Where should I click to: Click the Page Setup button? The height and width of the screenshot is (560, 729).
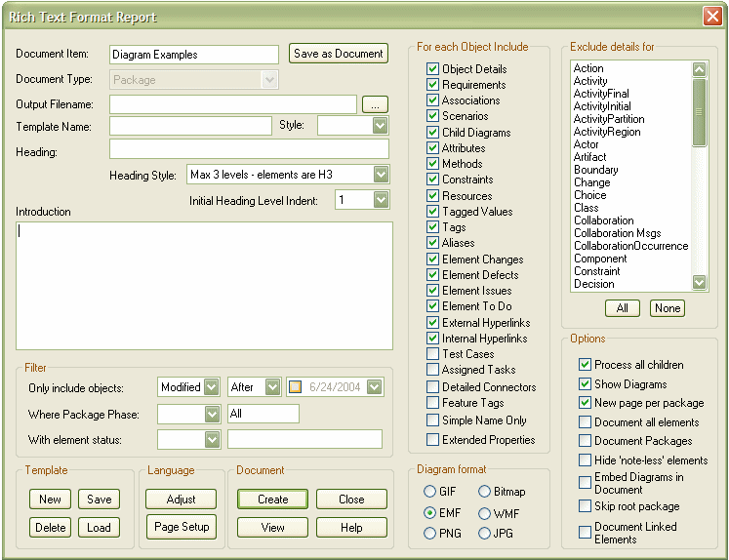point(182,527)
